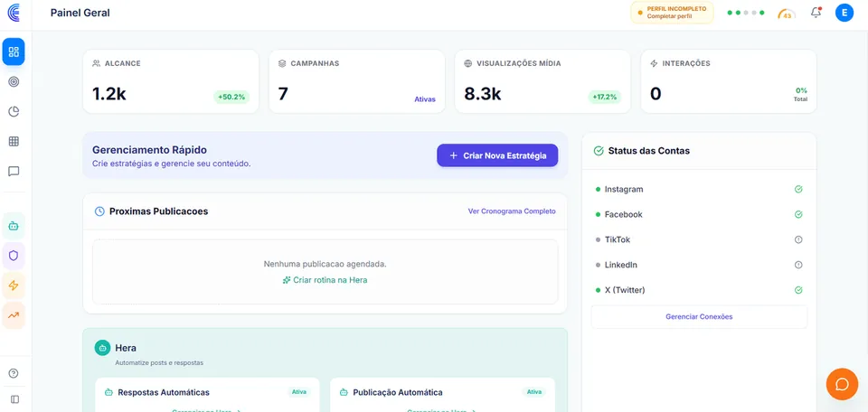Image resolution: width=868 pixels, height=412 pixels.
Task: Open the pie chart analytics icon
Action: pyautogui.click(x=14, y=112)
